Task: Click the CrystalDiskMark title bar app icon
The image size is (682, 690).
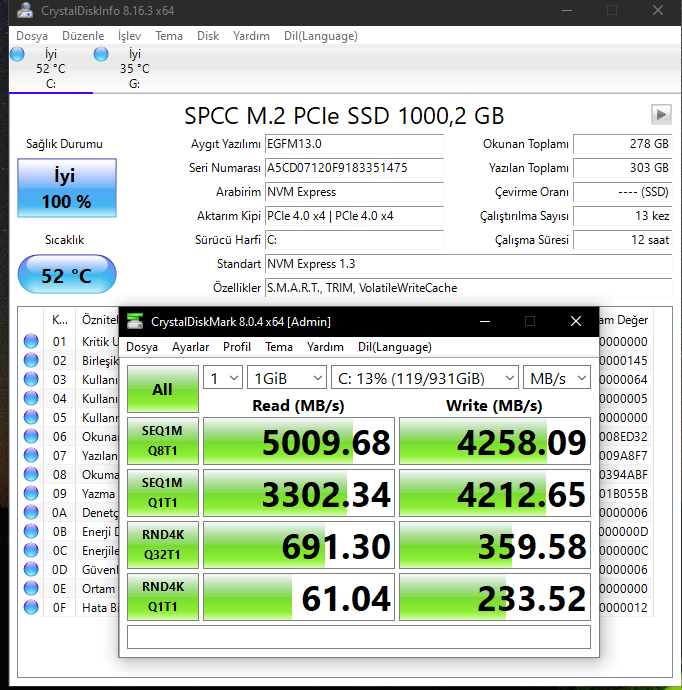Action: click(x=135, y=321)
